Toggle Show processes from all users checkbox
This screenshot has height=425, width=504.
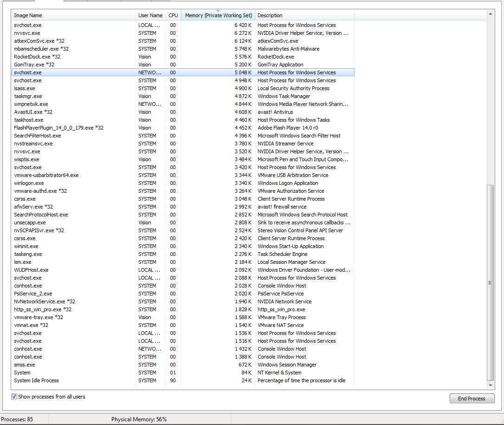point(14,397)
